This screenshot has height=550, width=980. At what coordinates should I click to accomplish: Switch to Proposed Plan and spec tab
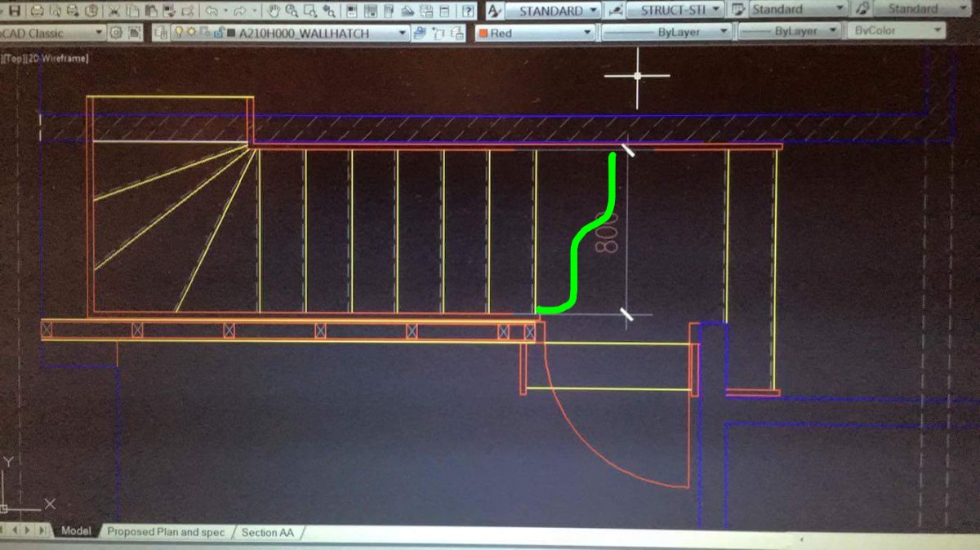pyautogui.click(x=166, y=532)
